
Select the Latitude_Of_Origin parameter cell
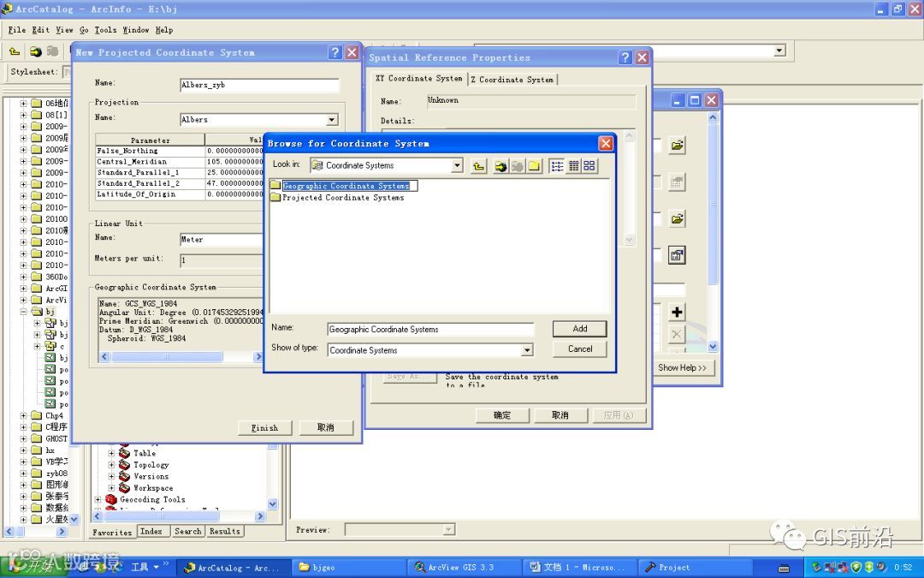(x=151, y=194)
